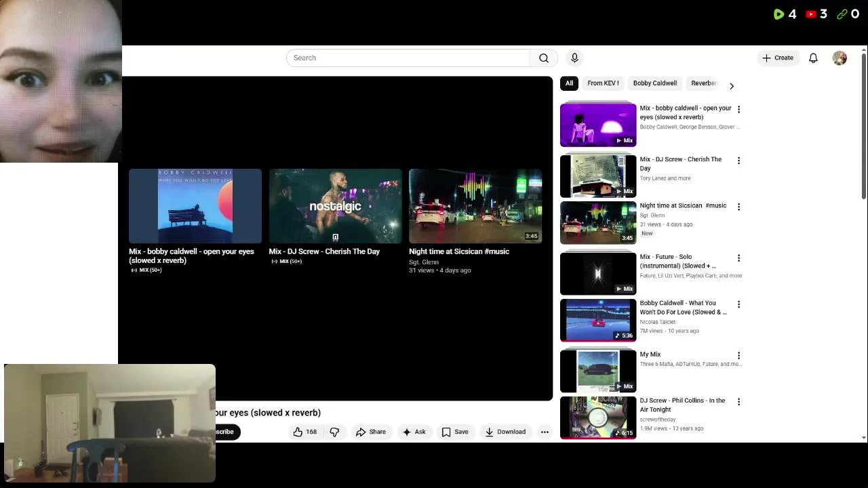Open more actions ellipsis below video
Screen dimensions: 868x488
(545, 432)
